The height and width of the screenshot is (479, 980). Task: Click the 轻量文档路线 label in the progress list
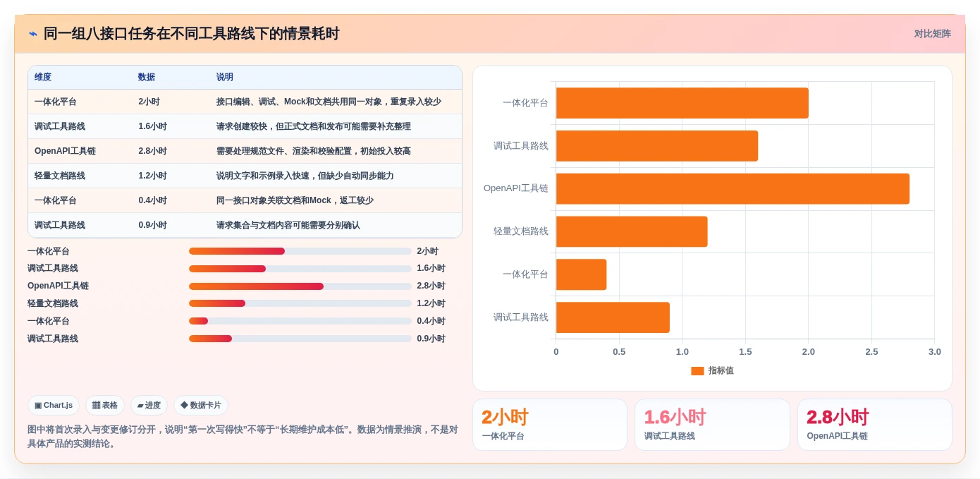tap(53, 303)
